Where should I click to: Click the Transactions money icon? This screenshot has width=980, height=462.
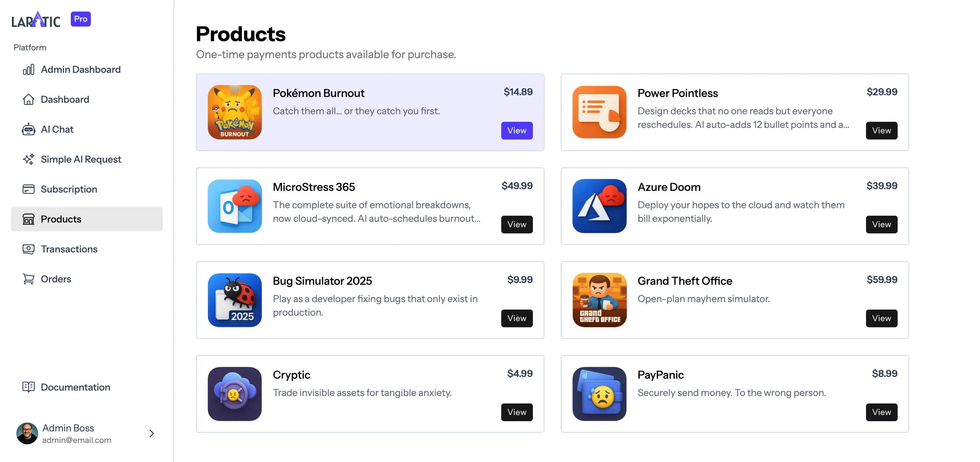[29, 249]
